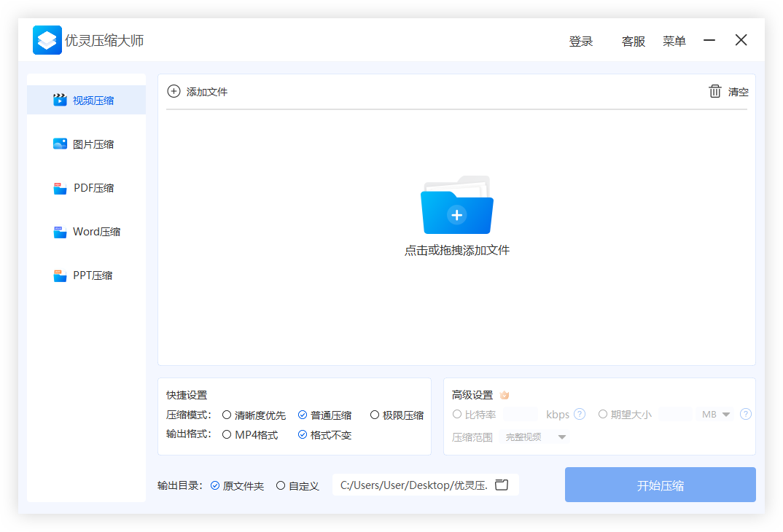Image resolution: width=783 pixels, height=532 pixels.
Task: Click the 优灵压缩大师 app logo
Action: click(47, 41)
